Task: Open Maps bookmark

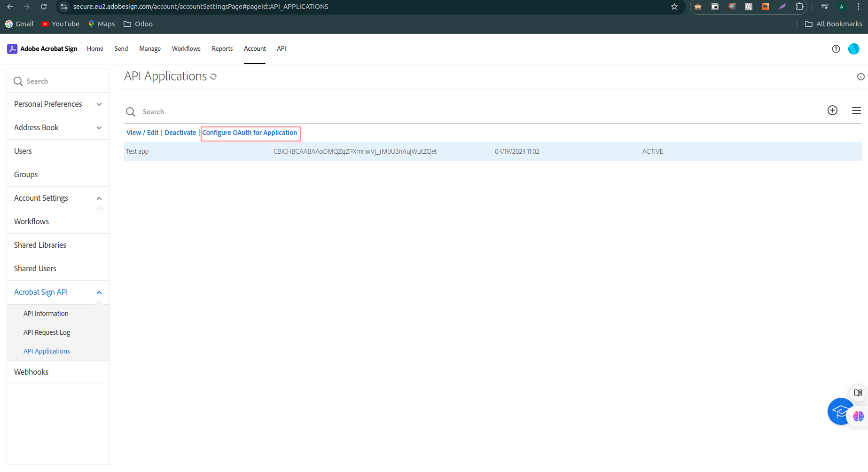Action: 102,24
